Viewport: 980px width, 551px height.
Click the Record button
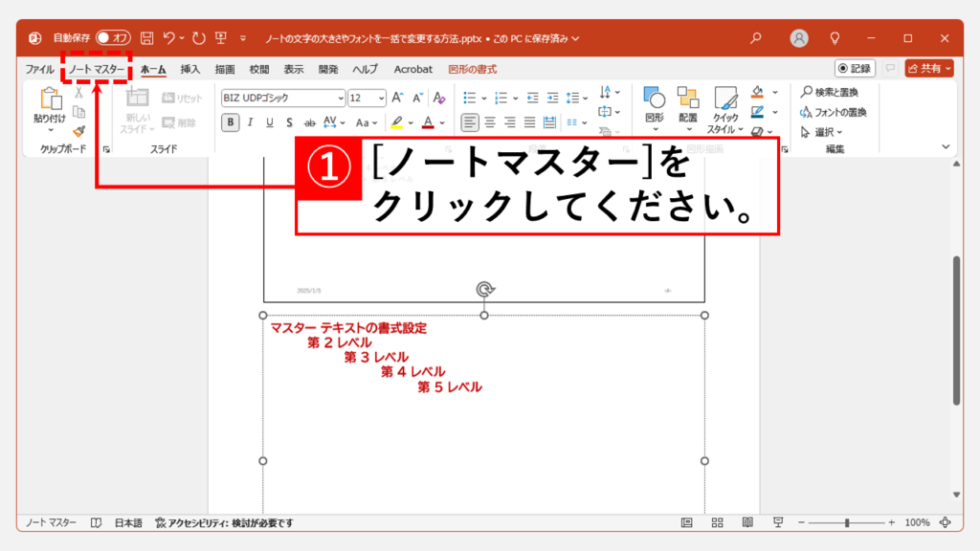(x=855, y=69)
